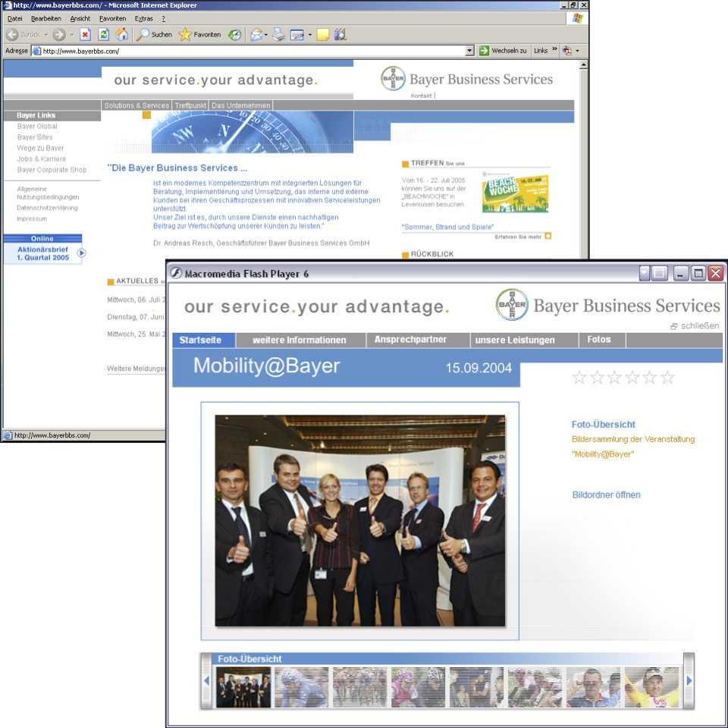Open Suchen search in the IE toolbar
The width and height of the screenshot is (728, 728).
click(x=155, y=34)
